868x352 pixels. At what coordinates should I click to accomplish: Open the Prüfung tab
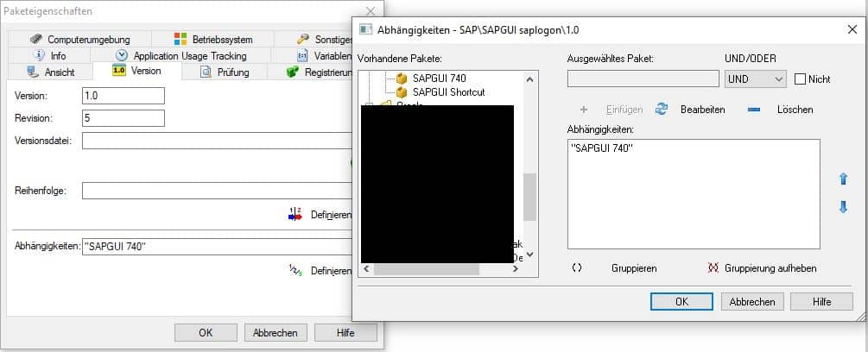click(225, 72)
